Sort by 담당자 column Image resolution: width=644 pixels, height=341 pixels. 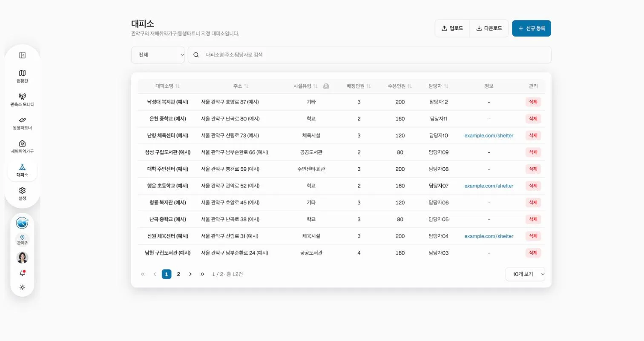[x=439, y=86]
